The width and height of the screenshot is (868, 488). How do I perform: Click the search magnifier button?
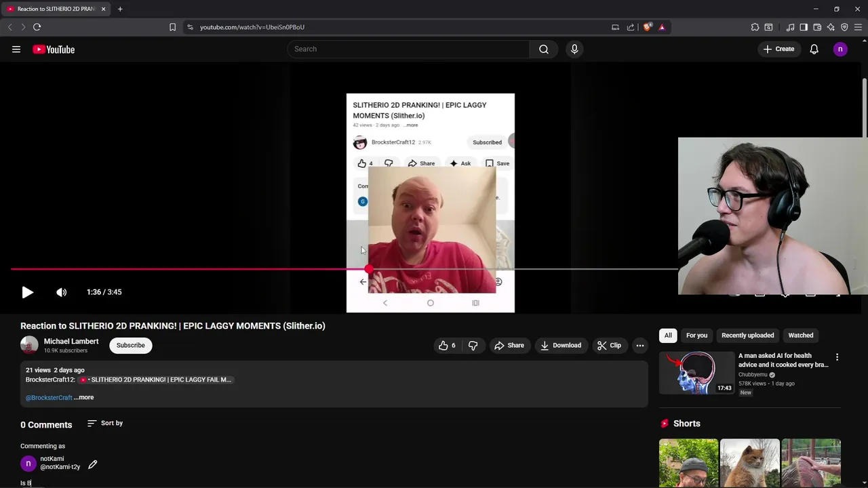point(544,49)
